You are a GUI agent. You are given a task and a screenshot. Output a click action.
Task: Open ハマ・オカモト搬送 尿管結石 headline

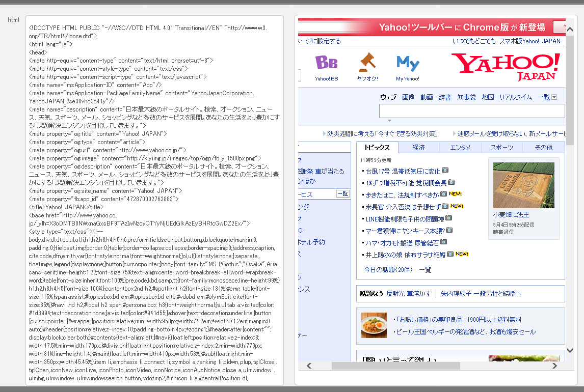(402, 243)
